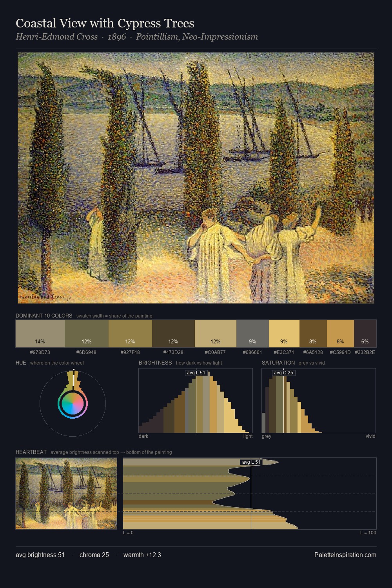Click the HUE section label
The height and width of the screenshot is (588, 392).
(x=21, y=363)
